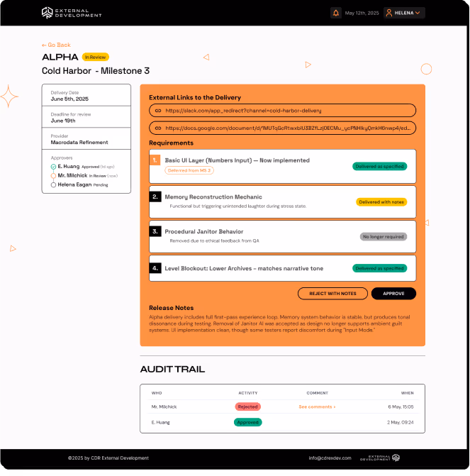Click the Delivery Date June 5th, 2025 field
The height and width of the screenshot is (476, 470).
(x=86, y=95)
